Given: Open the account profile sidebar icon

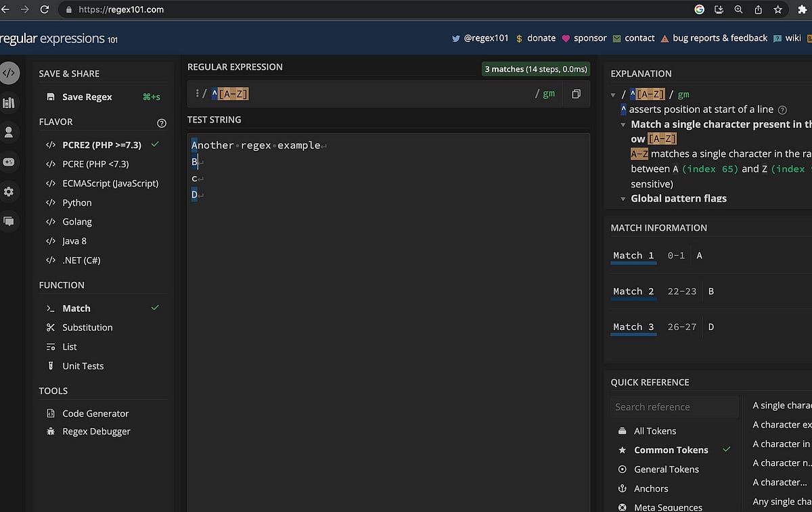Looking at the screenshot, I should [8, 133].
